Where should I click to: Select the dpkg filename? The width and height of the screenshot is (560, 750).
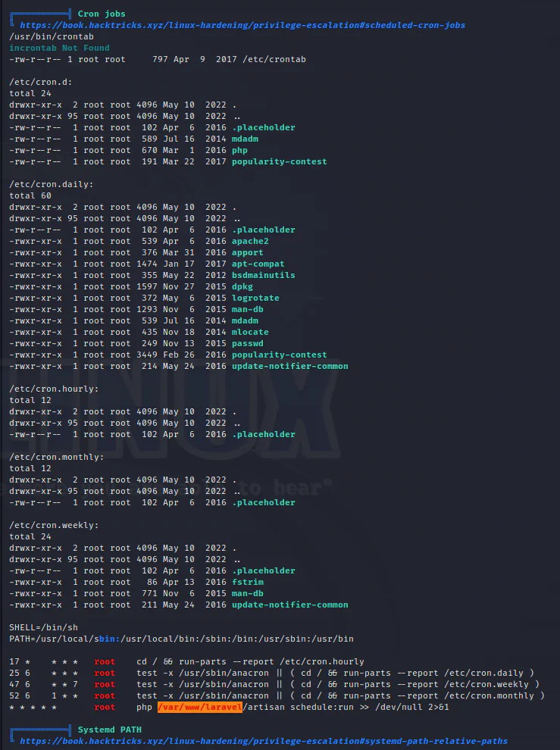[242, 286]
